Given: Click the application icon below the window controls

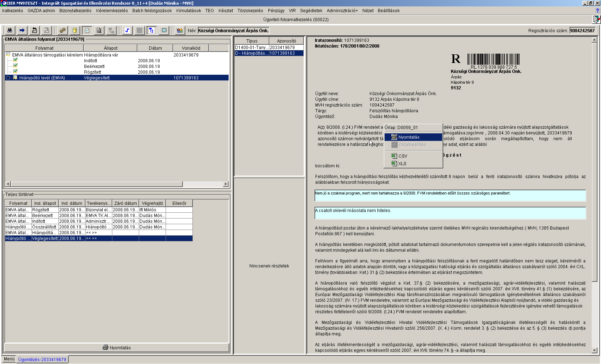Looking at the screenshot, I should click(597, 19).
